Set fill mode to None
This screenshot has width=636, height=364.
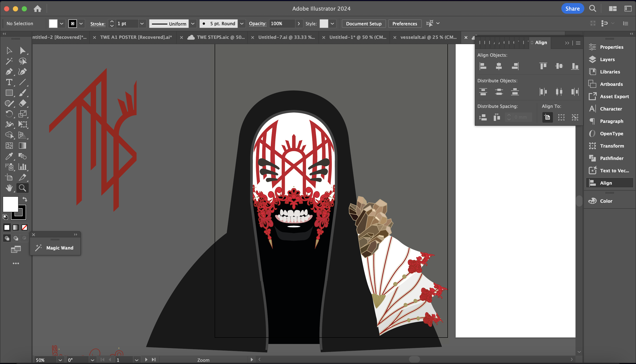24,227
